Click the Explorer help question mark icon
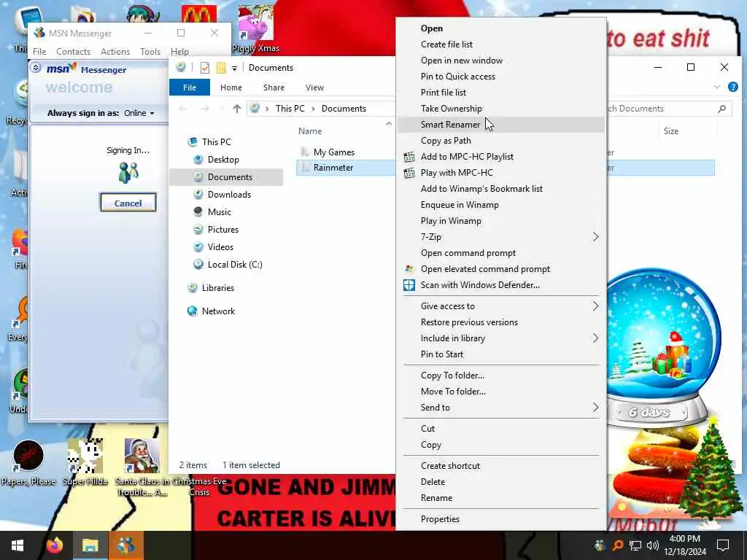This screenshot has width=747, height=560. click(733, 87)
